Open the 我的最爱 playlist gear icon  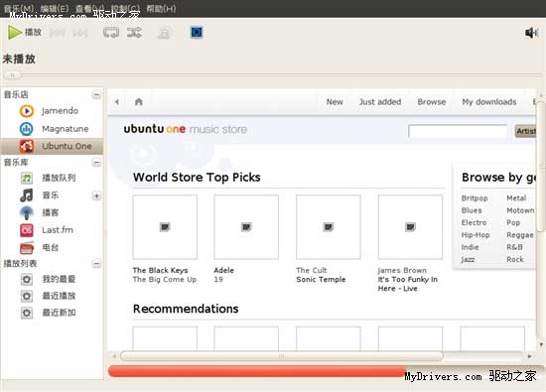click(x=27, y=279)
